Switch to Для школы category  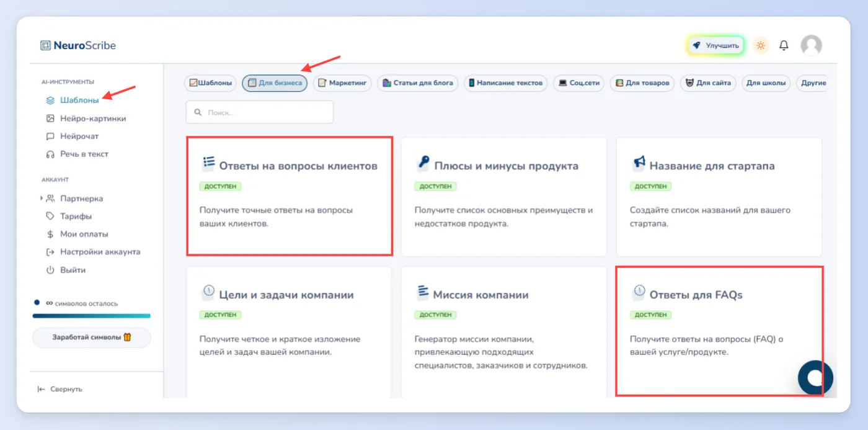point(766,83)
